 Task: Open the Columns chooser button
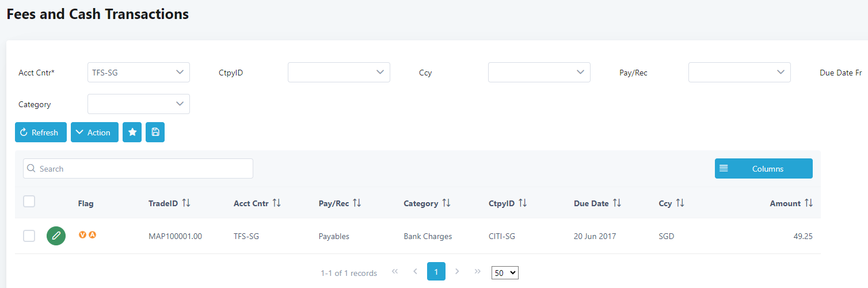point(763,169)
